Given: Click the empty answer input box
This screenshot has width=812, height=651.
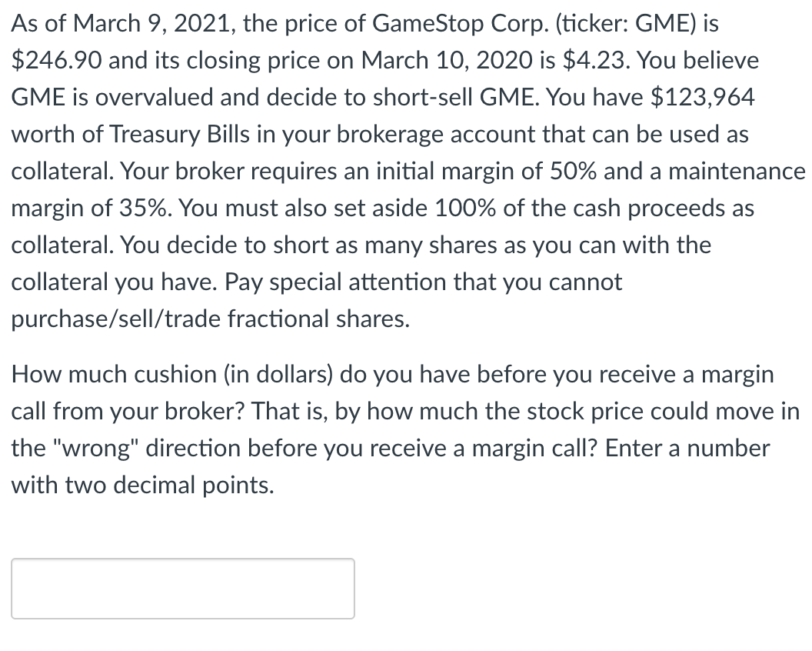Looking at the screenshot, I should 183,588.
